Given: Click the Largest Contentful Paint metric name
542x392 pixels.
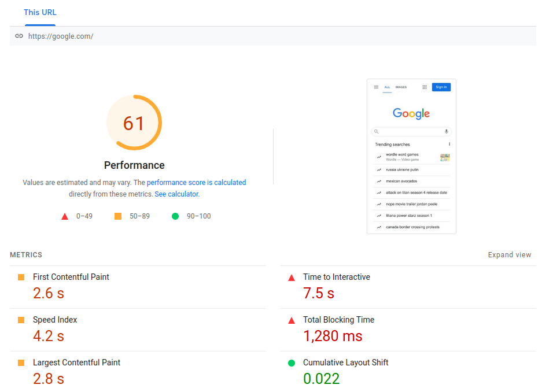Looking at the screenshot, I should tap(76, 363).
